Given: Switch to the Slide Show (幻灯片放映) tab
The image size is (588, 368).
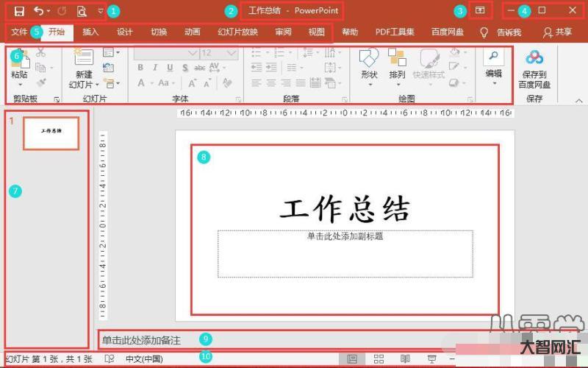Looking at the screenshot, I should [237, 32].
